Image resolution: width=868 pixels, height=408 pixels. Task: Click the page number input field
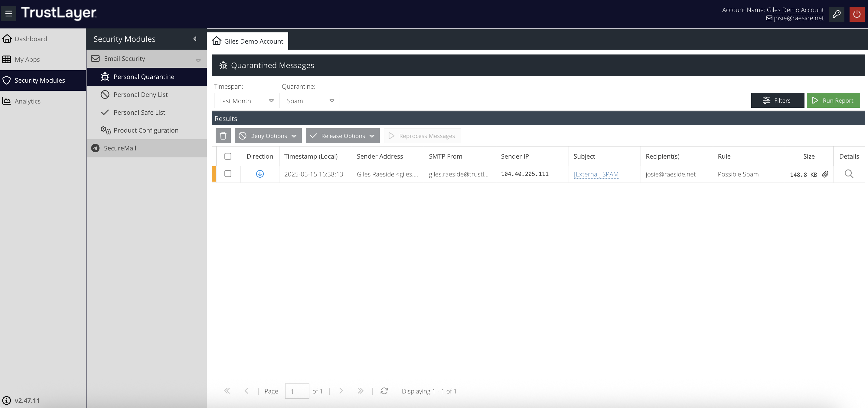(297, 391)
